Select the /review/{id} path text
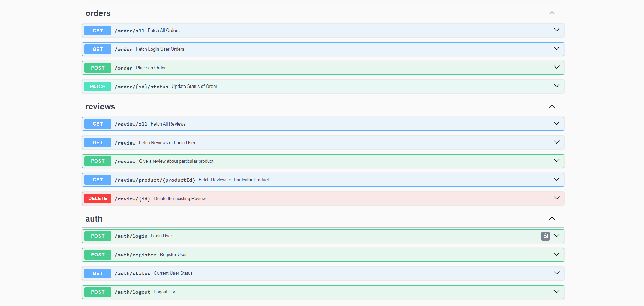 (132, 199)
